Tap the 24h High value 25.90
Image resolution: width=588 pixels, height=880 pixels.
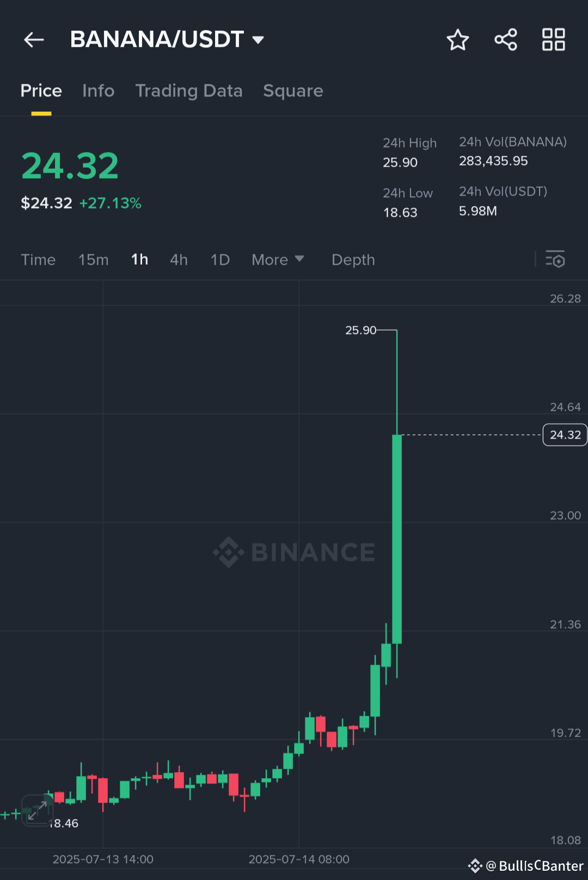pos(400,162)
